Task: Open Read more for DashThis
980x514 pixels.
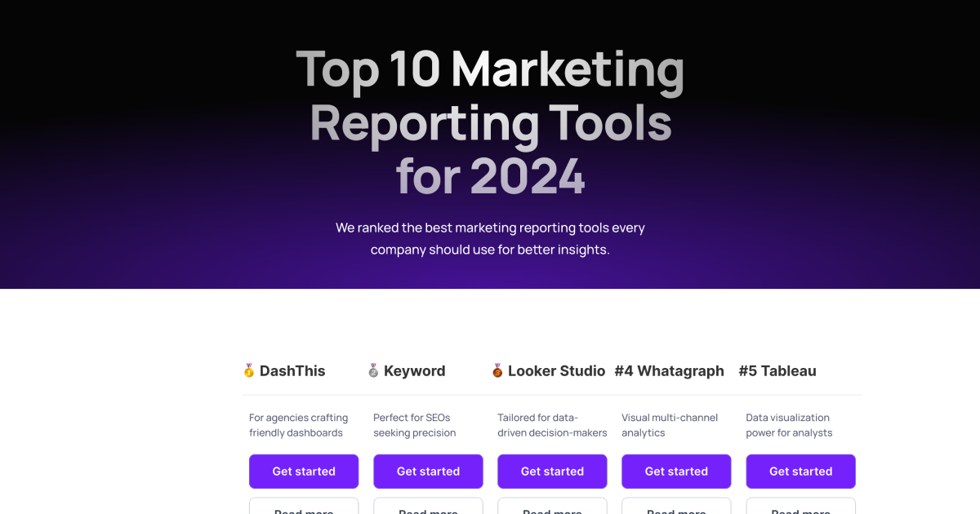Action: [x=304, y=509]
